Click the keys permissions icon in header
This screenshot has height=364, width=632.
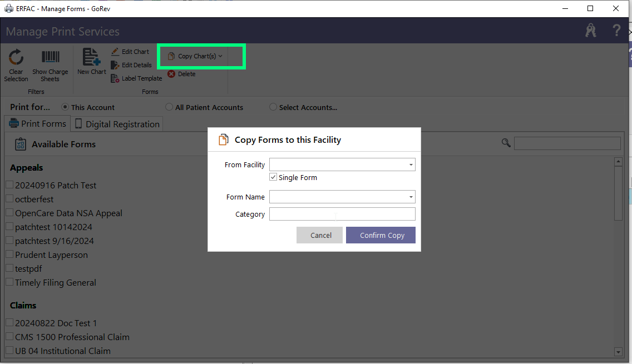(590, 31)
